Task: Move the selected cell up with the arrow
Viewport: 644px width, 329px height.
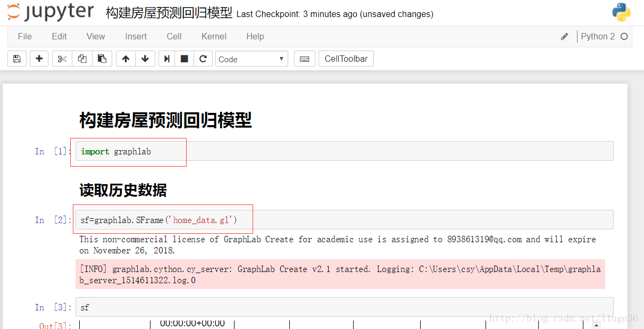Action: coord(126,59)
